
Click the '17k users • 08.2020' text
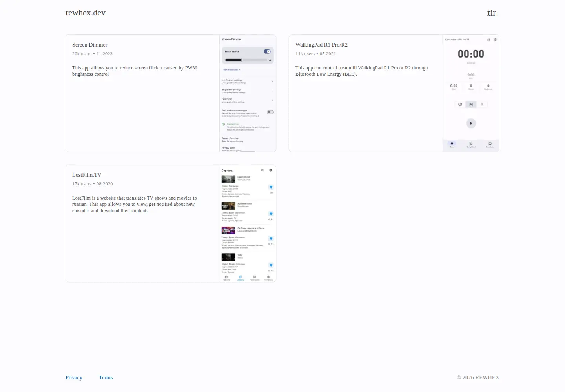(93, 184)
